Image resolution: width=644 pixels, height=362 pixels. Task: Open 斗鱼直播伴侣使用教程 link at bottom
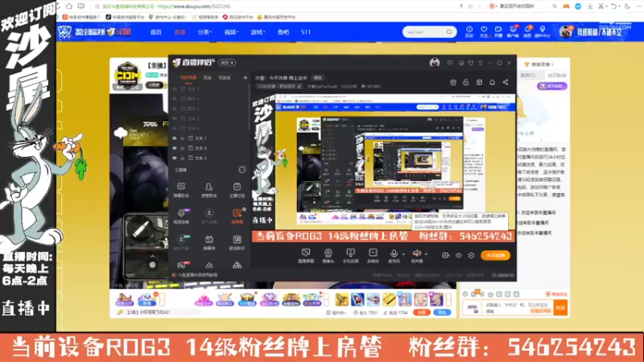[198, 275]
